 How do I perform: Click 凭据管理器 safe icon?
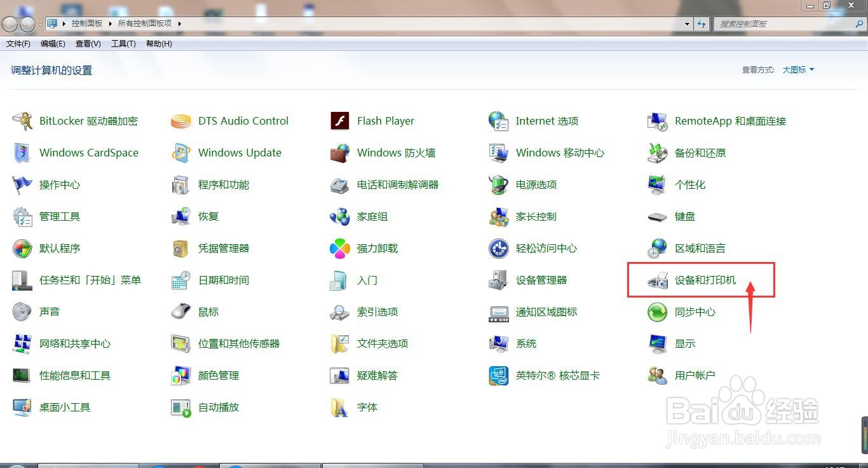coord(181,248)
